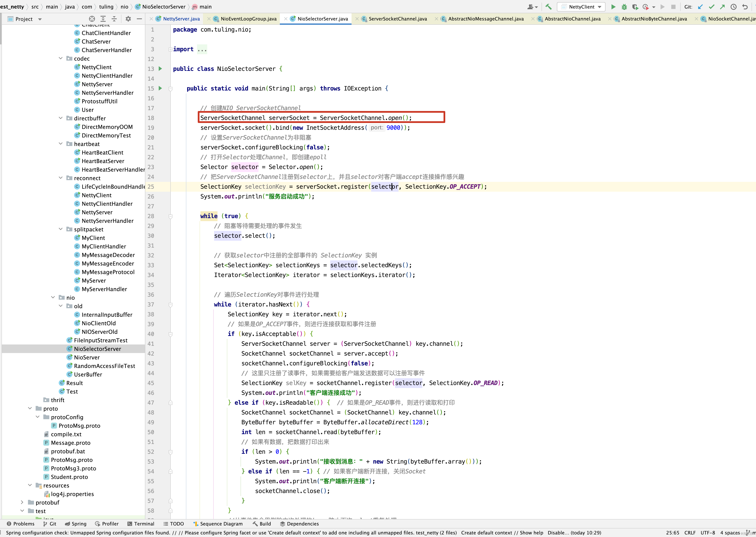756x537 pixels.
Task: Open Project panel settings gear
Action: (128, 19)
